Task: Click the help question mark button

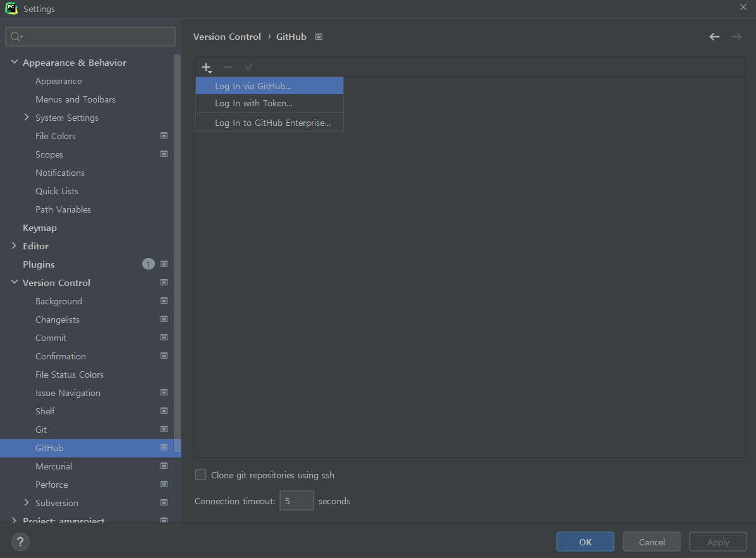Action: tap(20, 542)
